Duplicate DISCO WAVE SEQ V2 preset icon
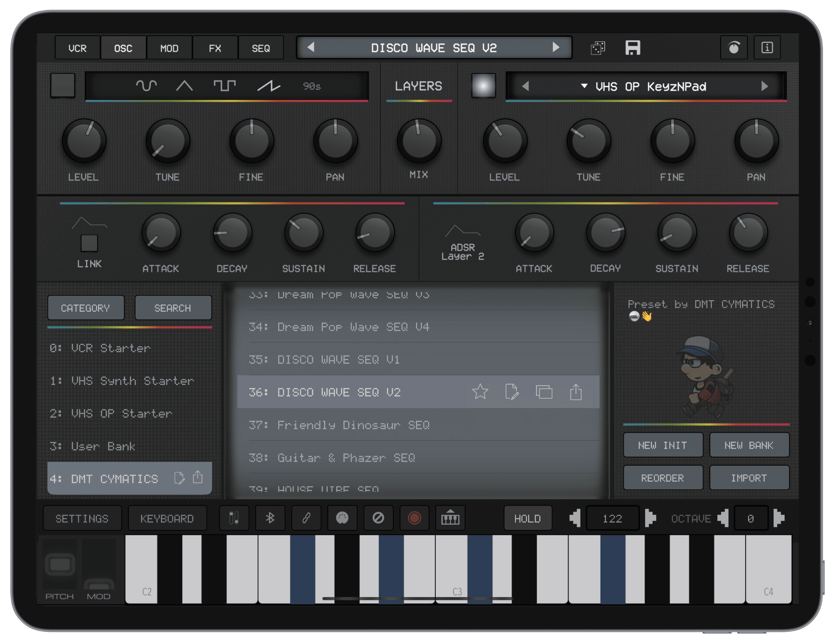This screenshot has height=644, width=835. [x=544, y=392]
